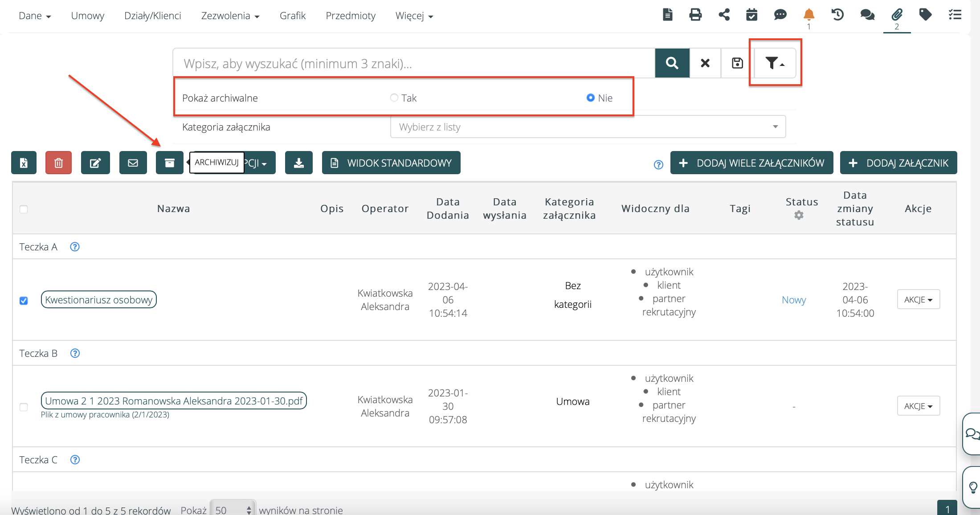
Task: Click the DODAJ ZAŁĄCZNIK button
Action: point(898,163)
